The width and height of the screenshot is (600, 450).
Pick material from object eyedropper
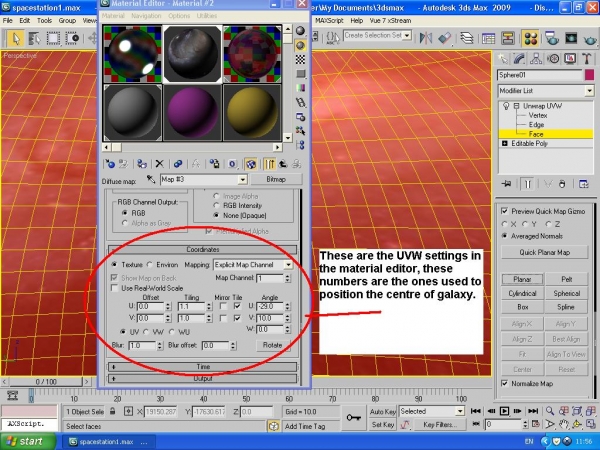(150, 179)
